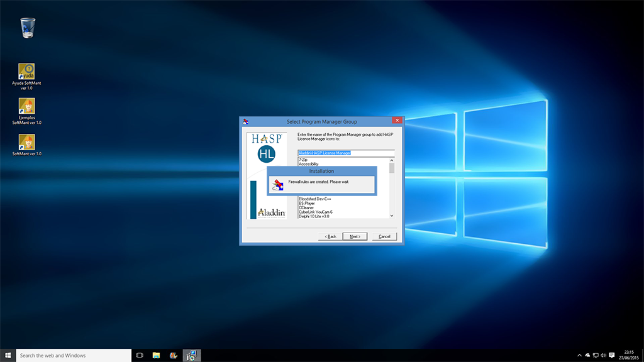
Task: Open File Explorer from the taskbar
Action: coord(156,355)
